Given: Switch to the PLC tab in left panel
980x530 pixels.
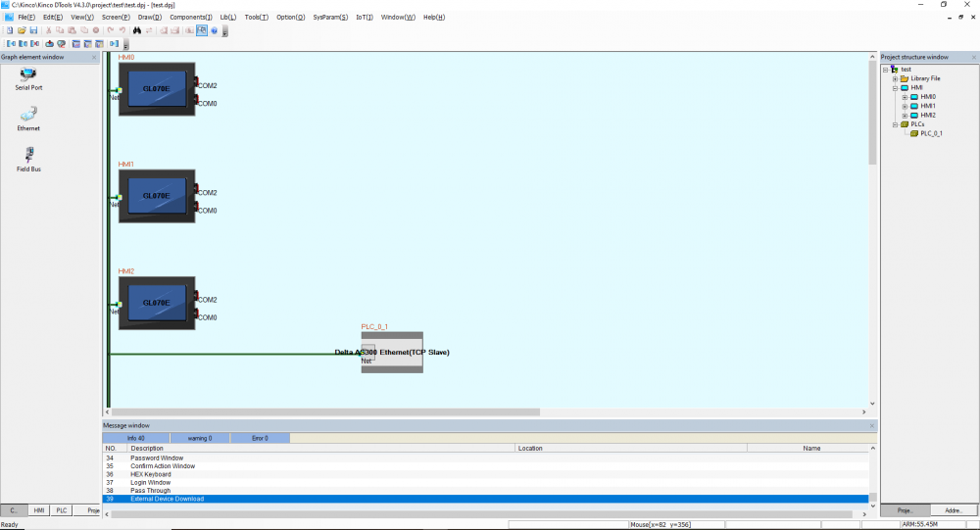Looking at the screenshot, I should 62,510.
